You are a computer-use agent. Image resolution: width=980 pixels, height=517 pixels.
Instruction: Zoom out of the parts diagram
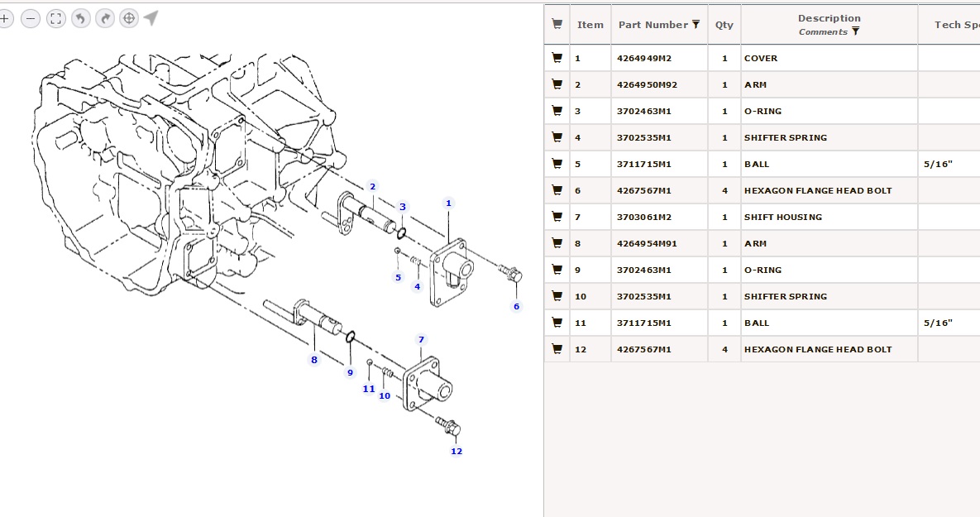tap(31, 18)
